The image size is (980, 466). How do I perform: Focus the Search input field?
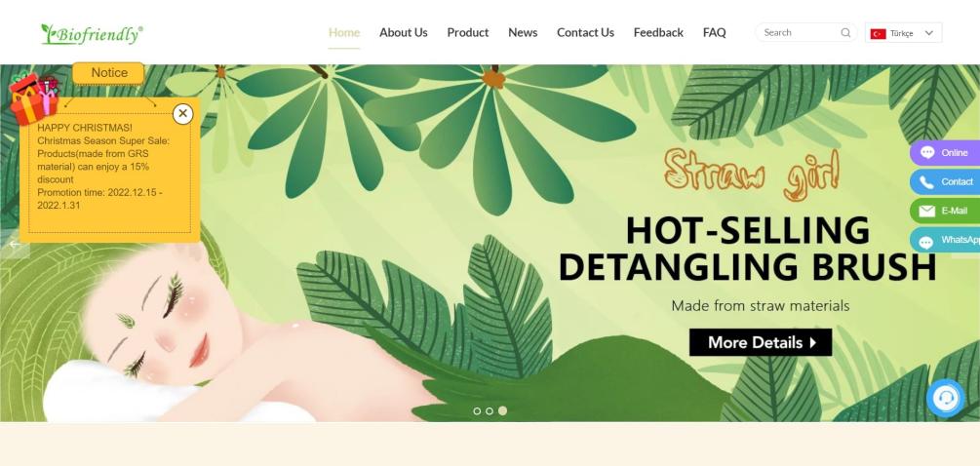[x=799, y=32]
